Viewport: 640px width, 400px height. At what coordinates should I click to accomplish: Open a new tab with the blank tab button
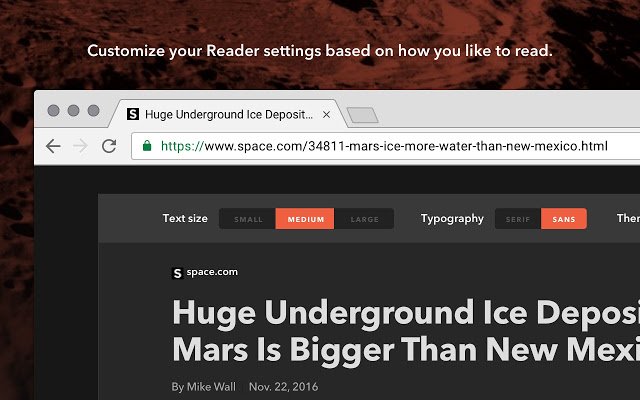click(x=362, y=115)
